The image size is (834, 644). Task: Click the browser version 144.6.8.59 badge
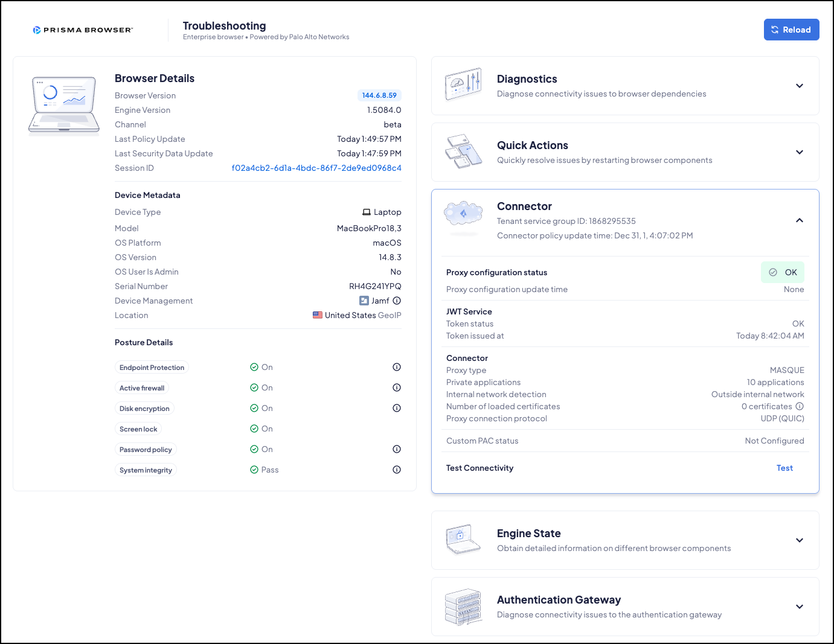[379, 95]
